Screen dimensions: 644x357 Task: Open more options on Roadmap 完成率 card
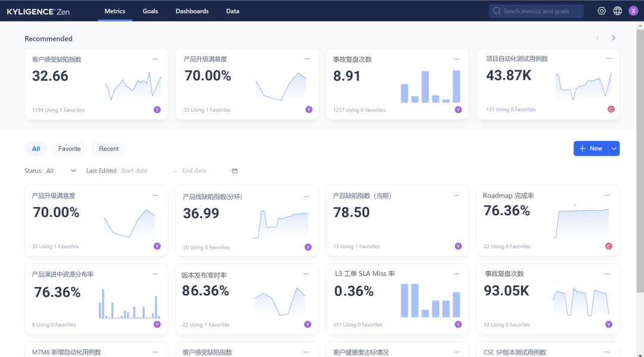tap(607, 196)
